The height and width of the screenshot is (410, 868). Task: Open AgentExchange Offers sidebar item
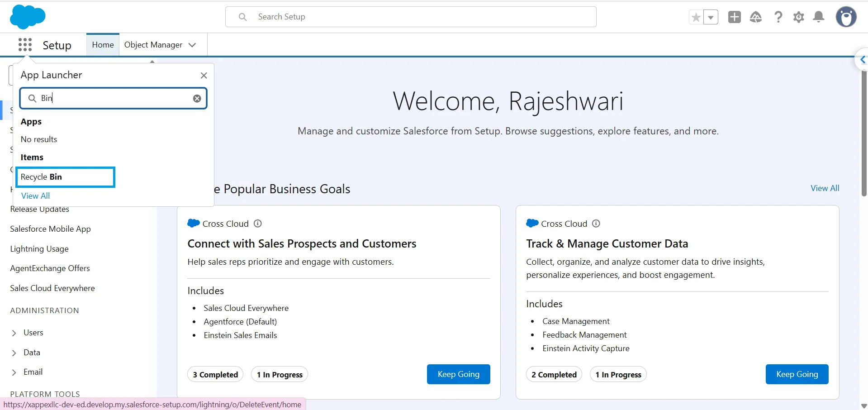tap(50, 268)
